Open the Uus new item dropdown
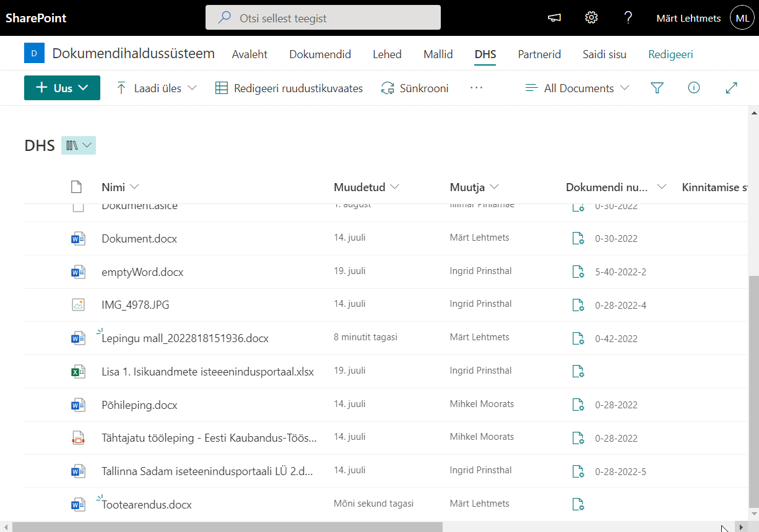This screenshot has height=532, width=759. tap(62, 88)
